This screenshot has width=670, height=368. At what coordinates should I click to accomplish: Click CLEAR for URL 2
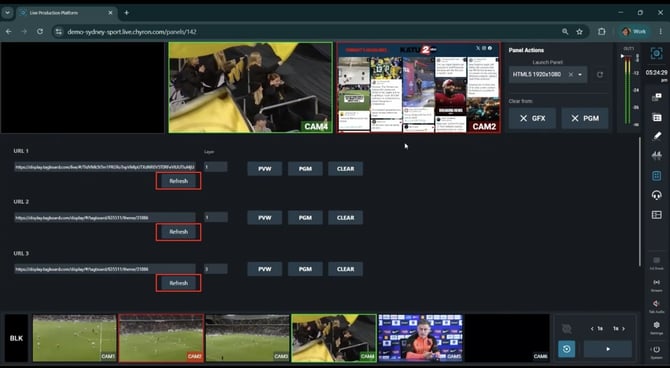(346, 218)
